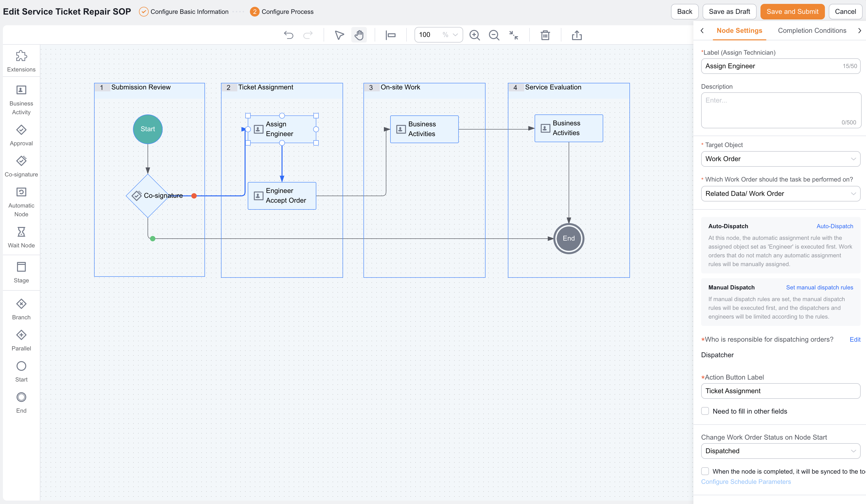Zoom in with the magnifier plus icon
866x504 pixels.
click(x=474, y=35)
